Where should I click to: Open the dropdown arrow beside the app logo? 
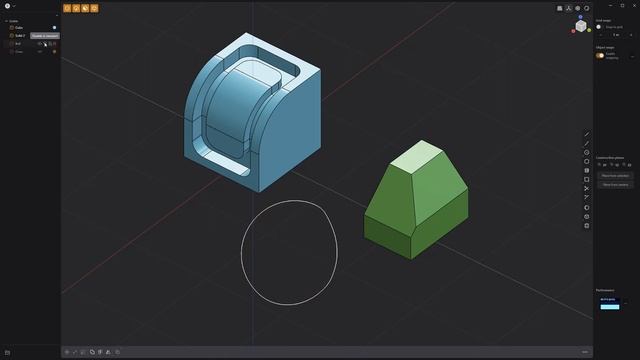pyautogui.click(x=14, y=6)
